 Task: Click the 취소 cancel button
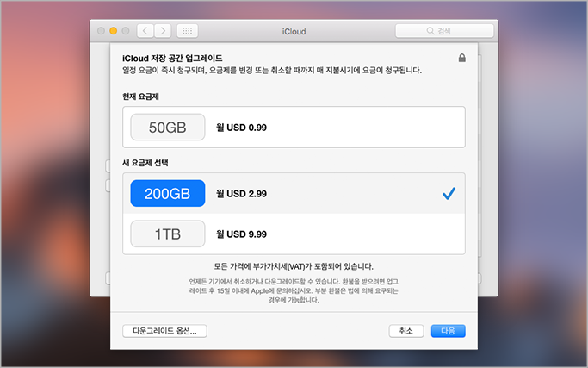(406, 331)
